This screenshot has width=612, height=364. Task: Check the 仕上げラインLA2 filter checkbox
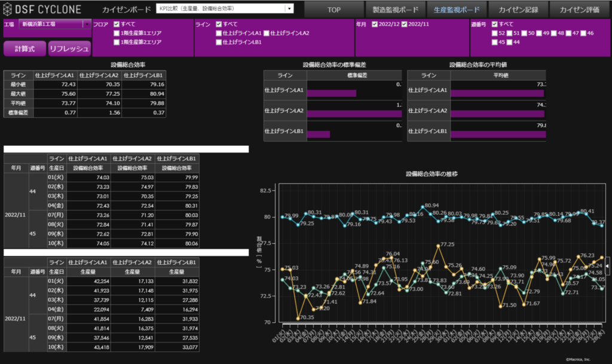tap(267, 33)
